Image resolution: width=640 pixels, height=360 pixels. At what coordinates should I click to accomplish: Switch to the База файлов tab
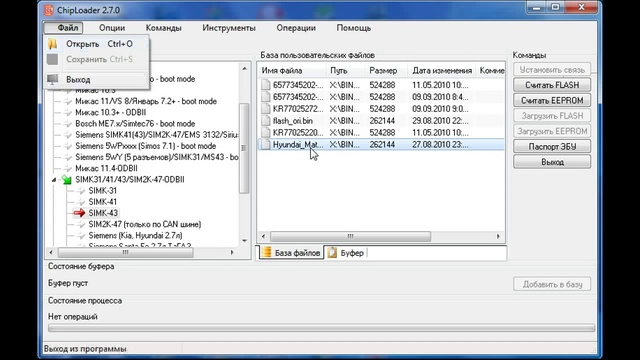[x=291, y=253]
